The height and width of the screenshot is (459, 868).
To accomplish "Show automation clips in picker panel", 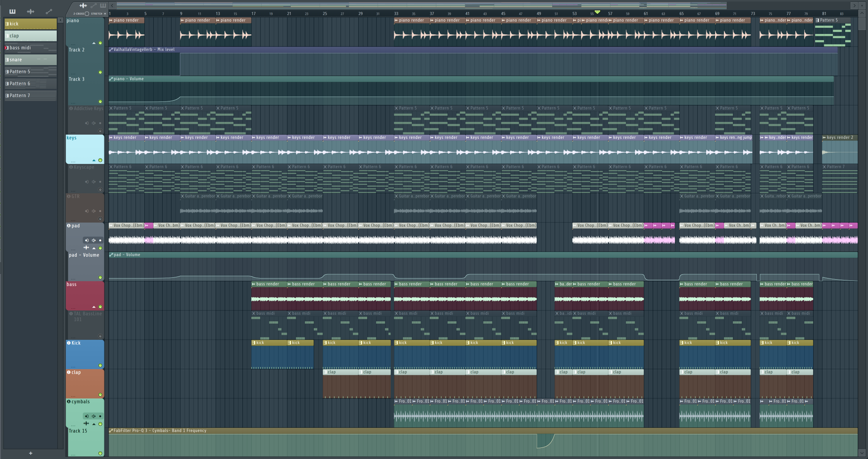I will click(49, 12).
